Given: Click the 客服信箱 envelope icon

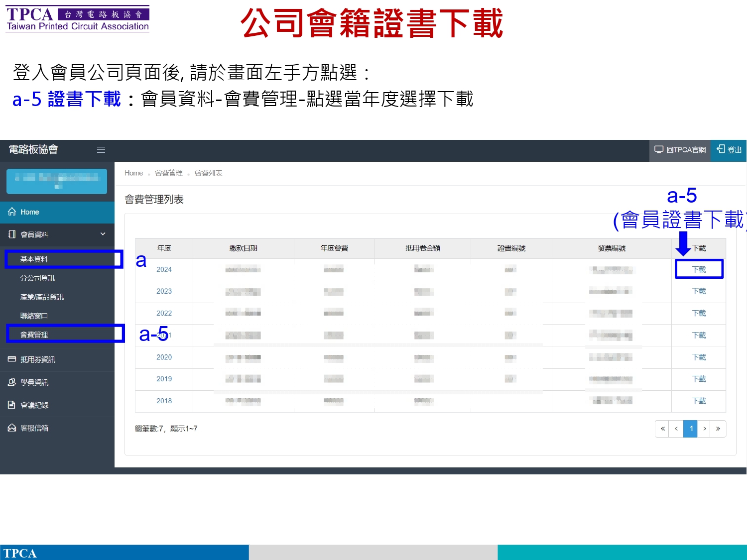Looking at the screenshot, I should coord(12,428).
